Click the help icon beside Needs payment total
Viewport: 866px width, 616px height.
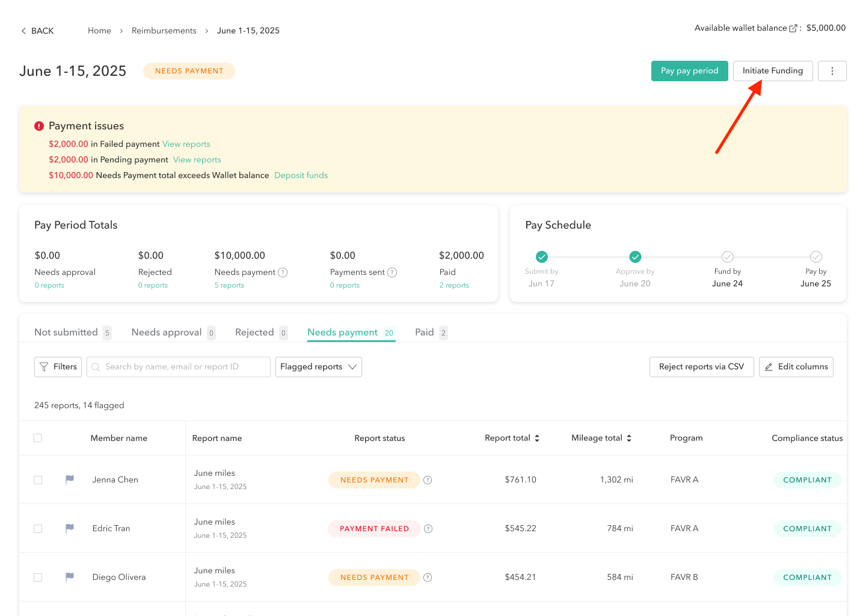(x=283, y=273)
